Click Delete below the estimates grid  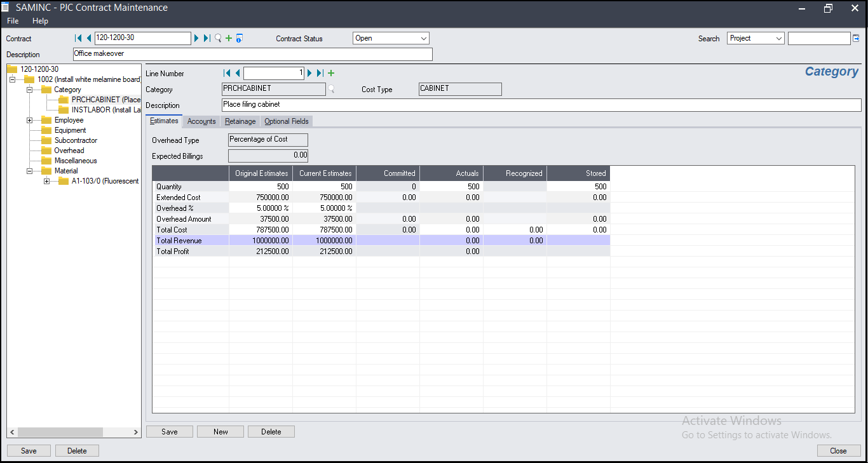(x=271, y=431)
